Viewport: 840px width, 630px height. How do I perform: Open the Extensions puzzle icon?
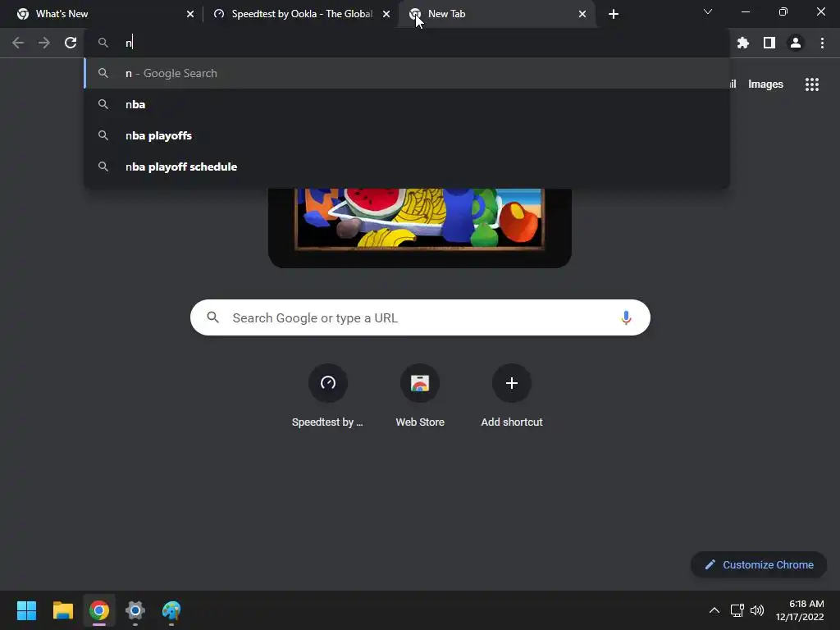(742, 43)
